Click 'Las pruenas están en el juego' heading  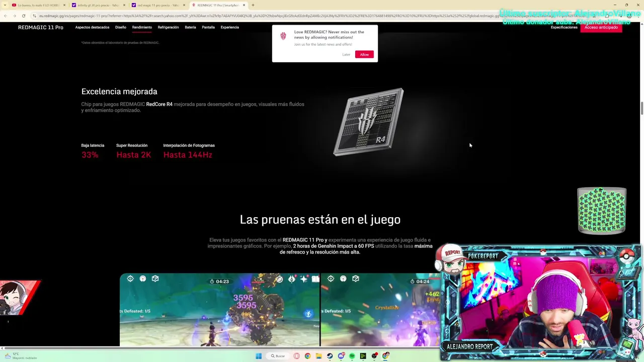[320, 220]
